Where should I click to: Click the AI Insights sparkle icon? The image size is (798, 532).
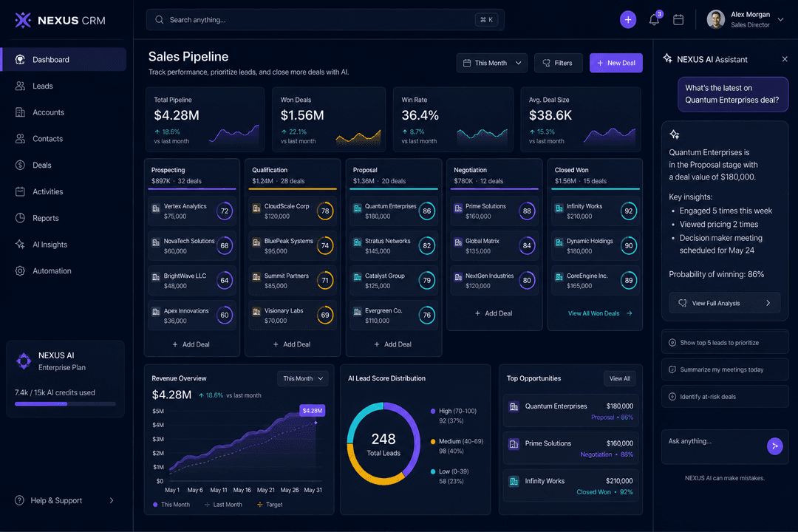point(20,245)
